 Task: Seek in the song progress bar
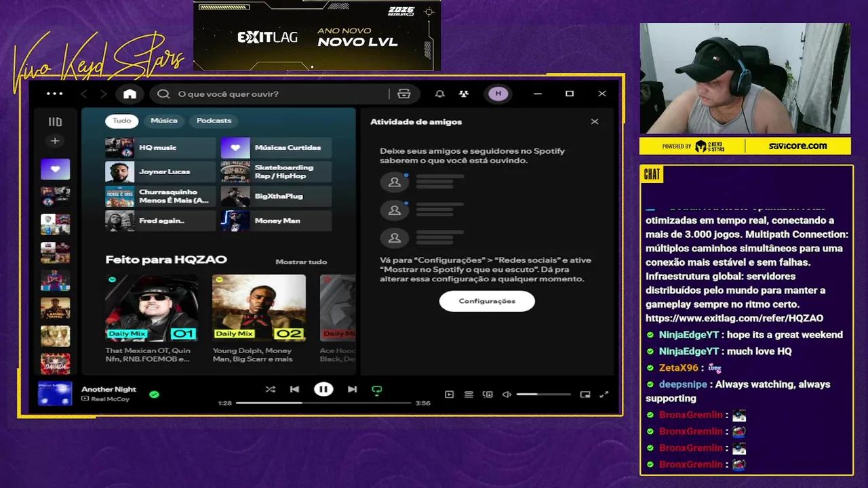pyautogui.click(x=324, y=403)
